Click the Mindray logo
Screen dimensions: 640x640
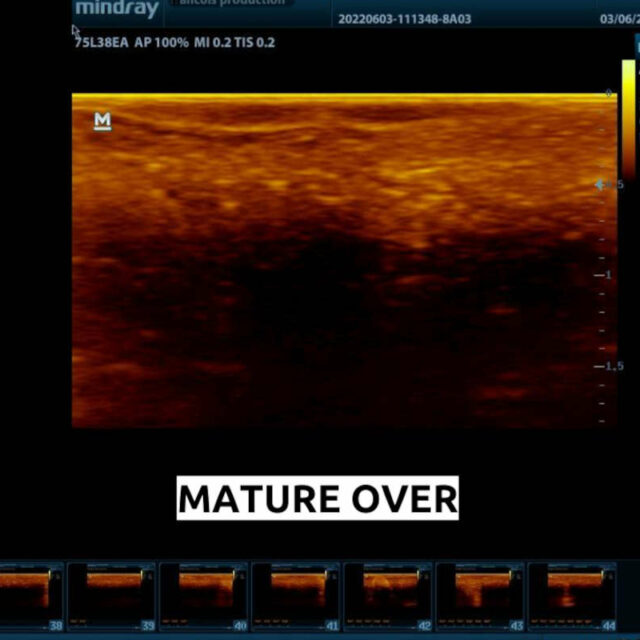tap(117, 9)
